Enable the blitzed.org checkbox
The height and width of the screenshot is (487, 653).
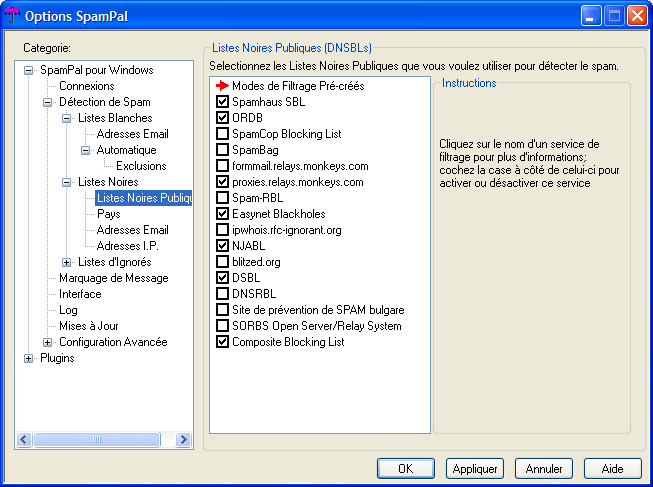point(222,262)
